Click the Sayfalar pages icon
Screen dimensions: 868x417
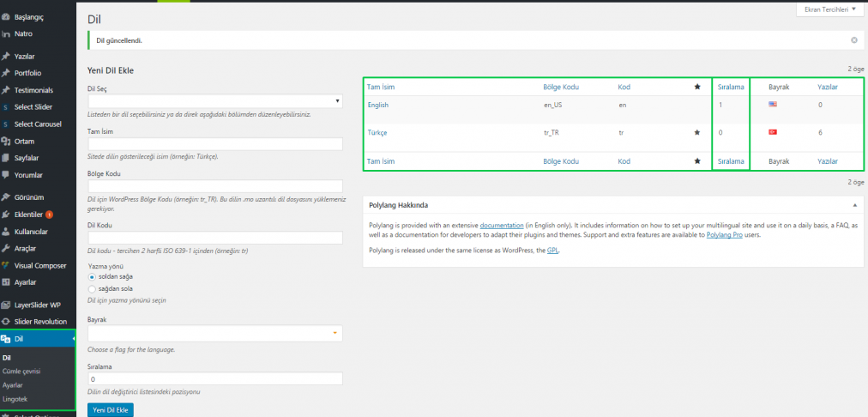(5, 158)
